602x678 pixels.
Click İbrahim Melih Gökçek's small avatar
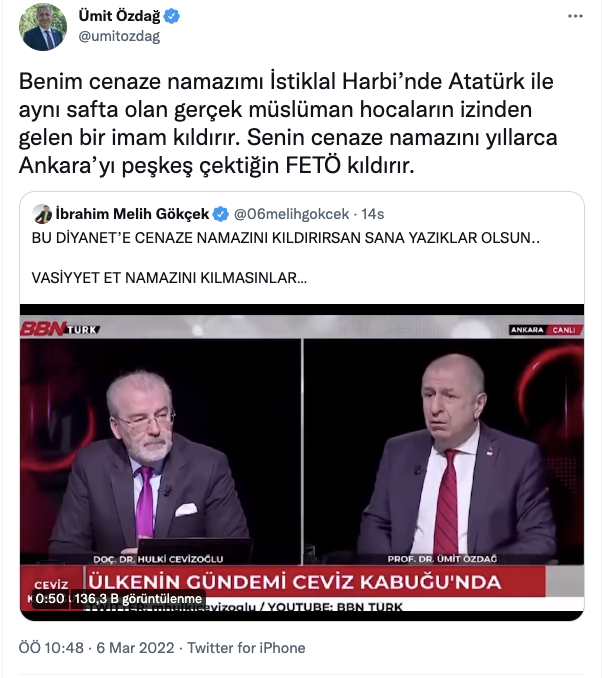(x=42, y=214)
